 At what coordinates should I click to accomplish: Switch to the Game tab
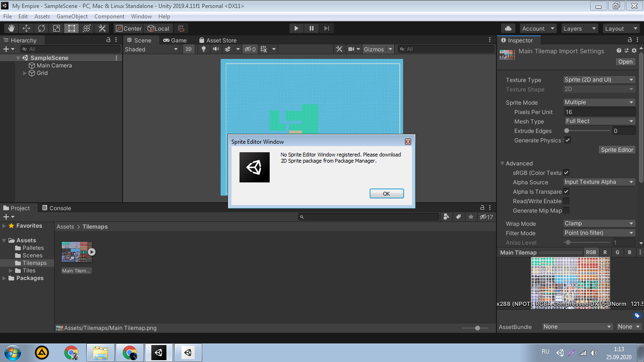click(x=175, y=40)
